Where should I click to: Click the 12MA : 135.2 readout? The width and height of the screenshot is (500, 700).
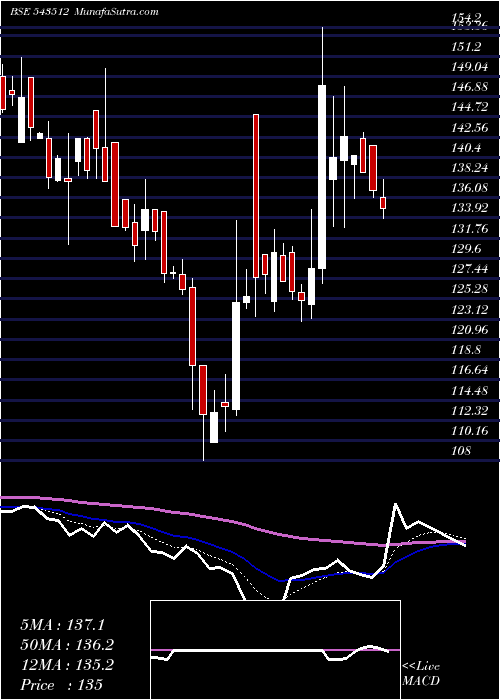pyautogui.click(x=67, y=665)
